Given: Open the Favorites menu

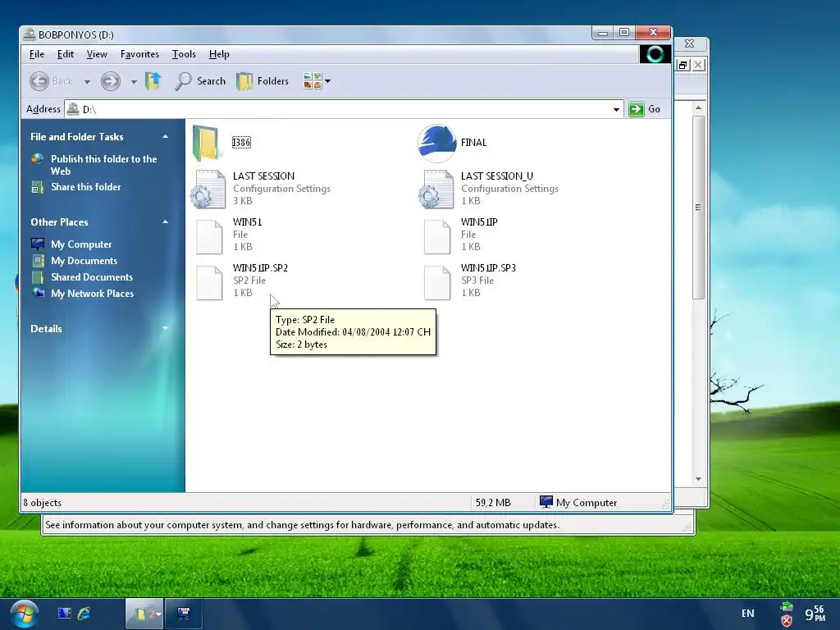Looking at the screenshot, I should (139, 54).
